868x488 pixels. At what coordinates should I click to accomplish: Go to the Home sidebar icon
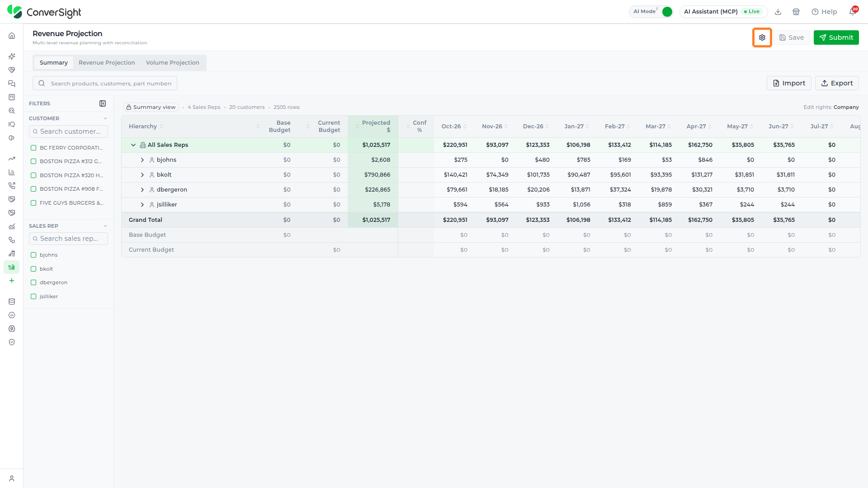12,36
